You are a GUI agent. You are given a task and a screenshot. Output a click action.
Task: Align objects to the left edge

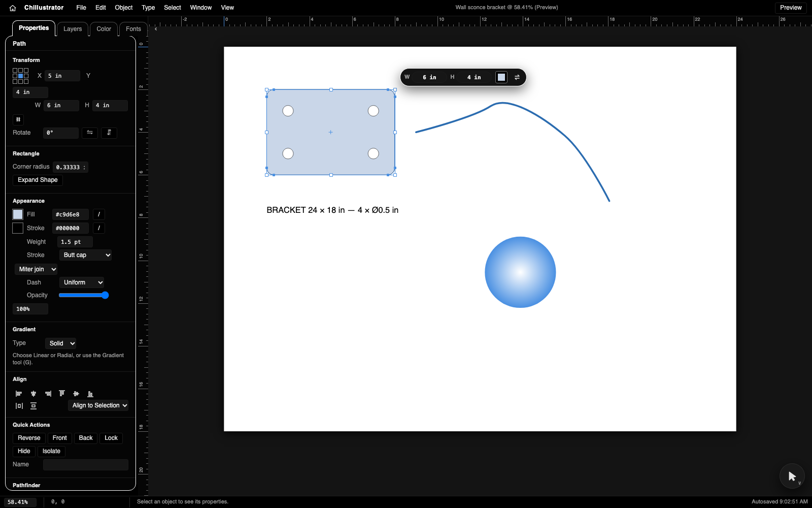19,394
